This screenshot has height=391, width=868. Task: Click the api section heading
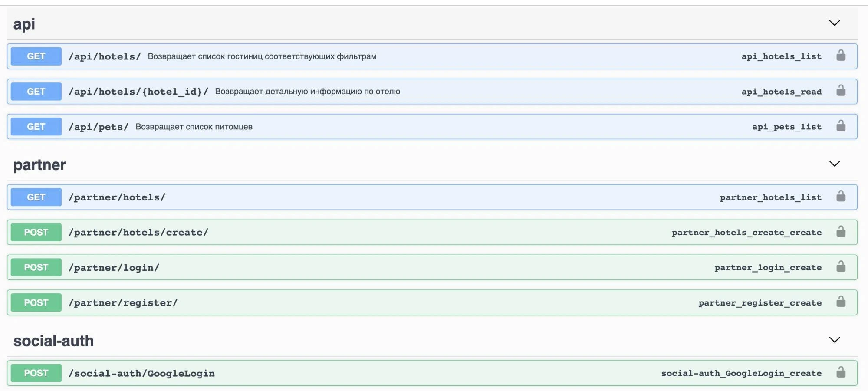click(24, 24)
